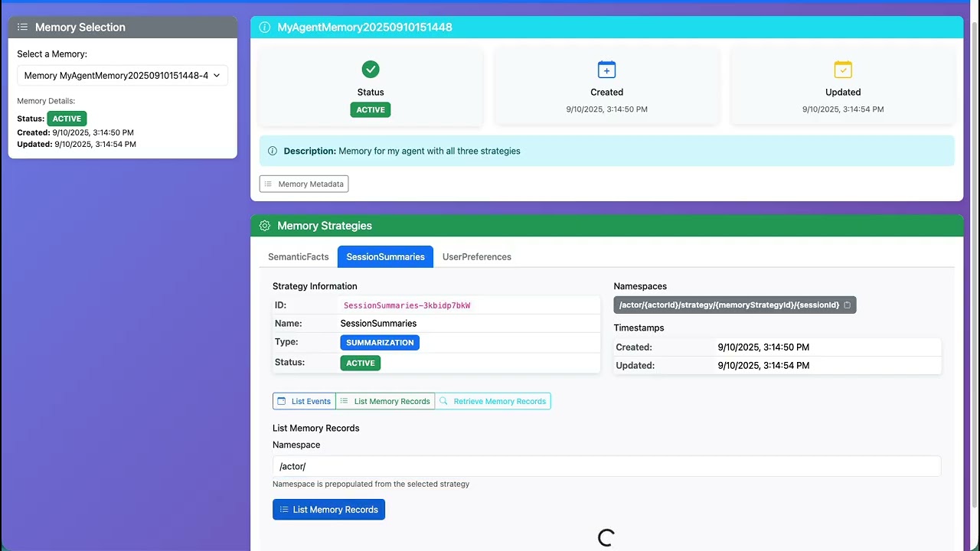Select the List Memory Records toggle tab
Image resolution: width=980 pixels, height=551 pixels.
pos(385,401)
